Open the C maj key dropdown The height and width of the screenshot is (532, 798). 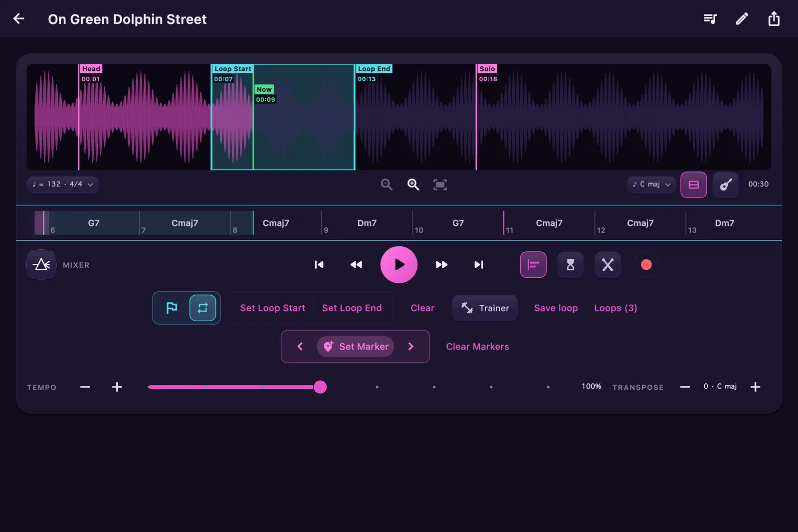(651, 184)
